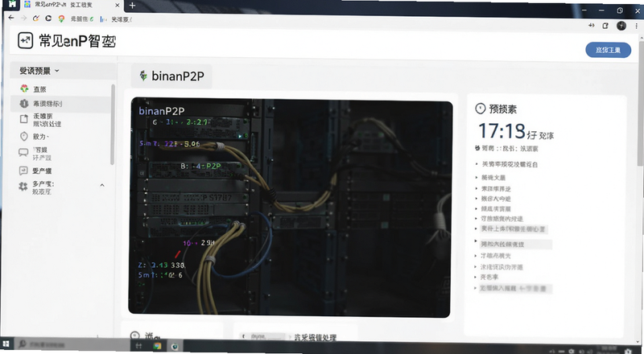
Task: Click the binanP2P heading tab
Action: [171, 76]
